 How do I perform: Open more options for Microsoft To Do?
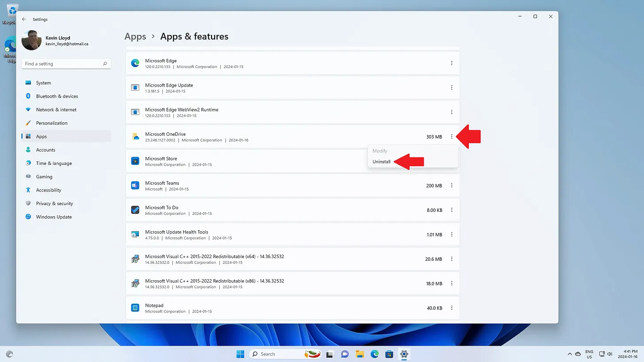coord(452,210)
